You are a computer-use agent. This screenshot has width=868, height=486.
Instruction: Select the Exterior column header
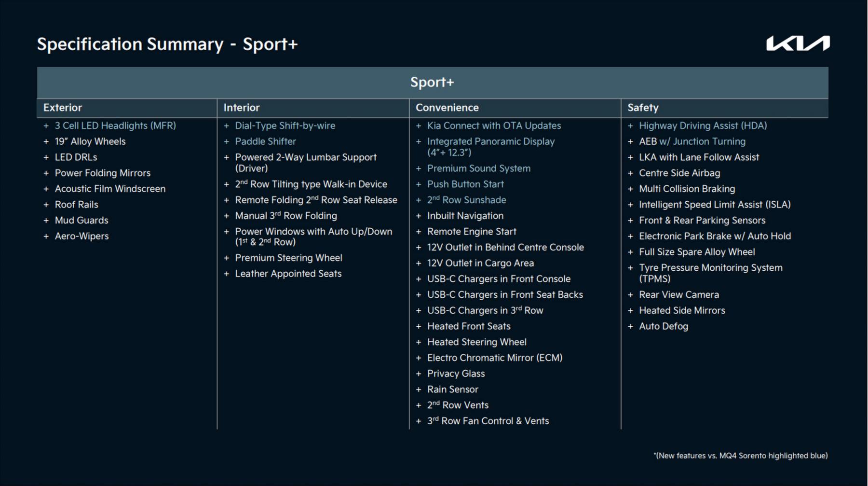point(63,108)
